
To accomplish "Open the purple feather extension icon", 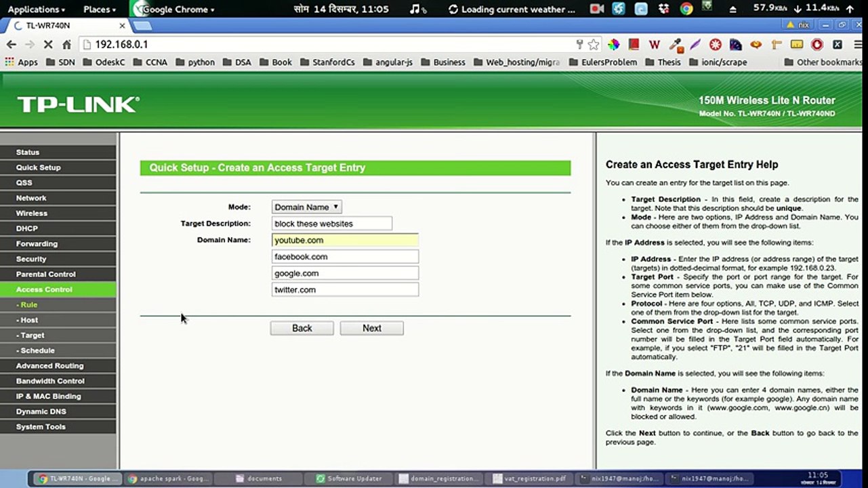I will click(x=695, y=45).
